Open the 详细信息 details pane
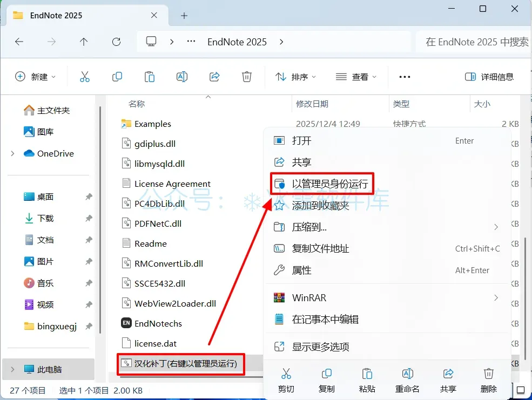The height and width of the screenshot is (400, 532). tap(489, 77)
